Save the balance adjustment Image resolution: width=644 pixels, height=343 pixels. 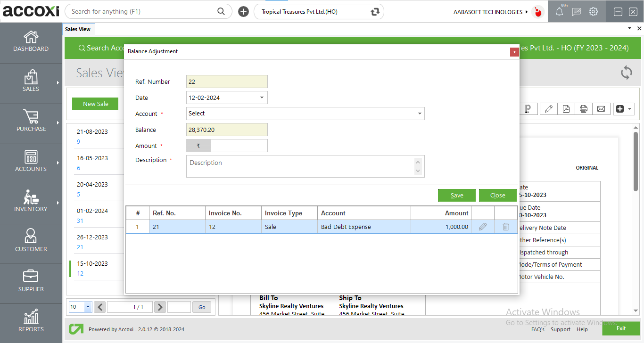(x=456, y=196)
